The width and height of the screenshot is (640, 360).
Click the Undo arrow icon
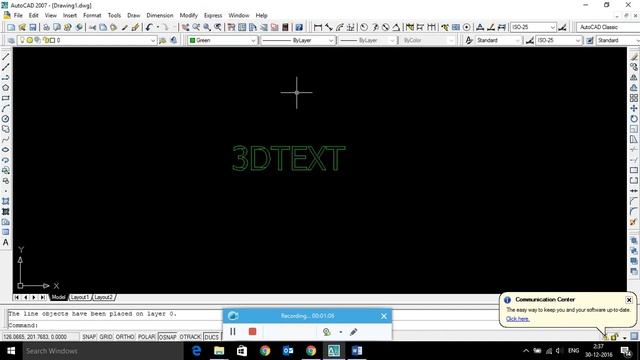pos(149,27)
